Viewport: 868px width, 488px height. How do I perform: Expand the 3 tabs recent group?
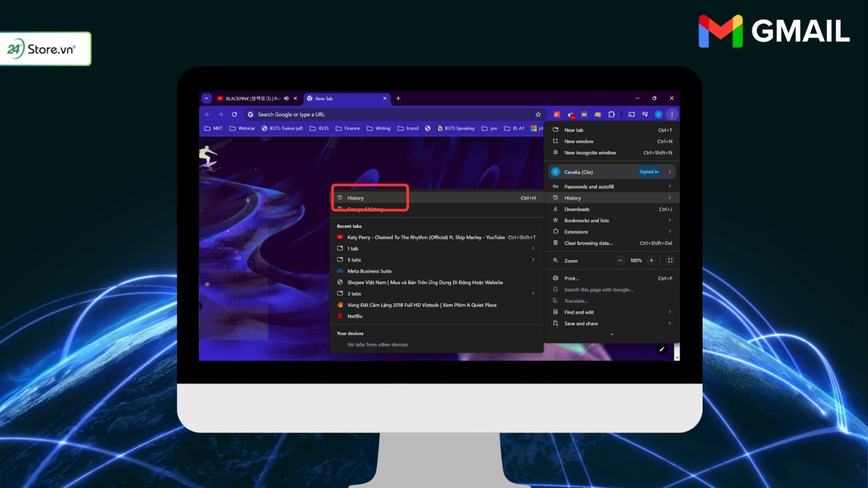click(437, 294)
